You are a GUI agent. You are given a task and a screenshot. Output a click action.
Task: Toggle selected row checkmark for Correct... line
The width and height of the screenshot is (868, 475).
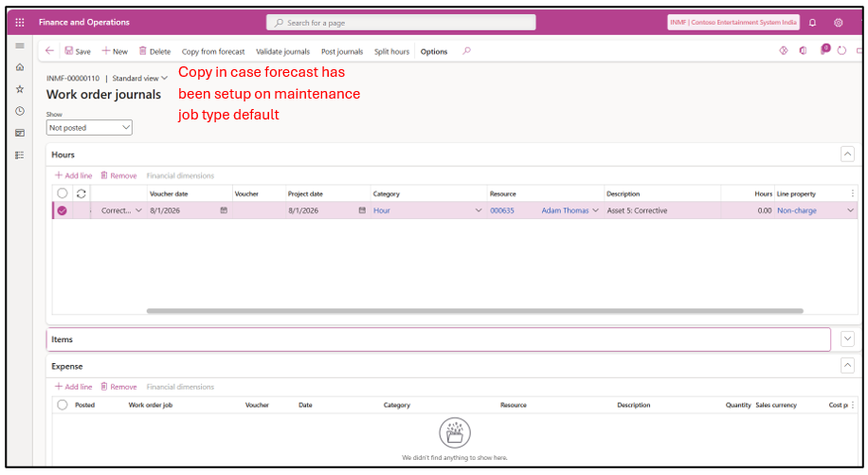click(x=62, y=210)
